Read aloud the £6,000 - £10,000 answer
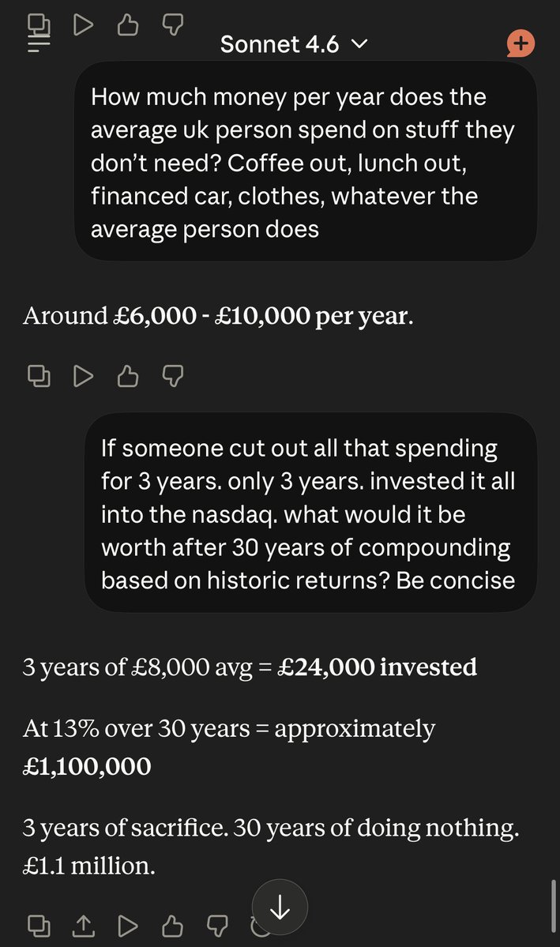The width and height of the screenshot is (560, 947). click(x=83, y=377)
